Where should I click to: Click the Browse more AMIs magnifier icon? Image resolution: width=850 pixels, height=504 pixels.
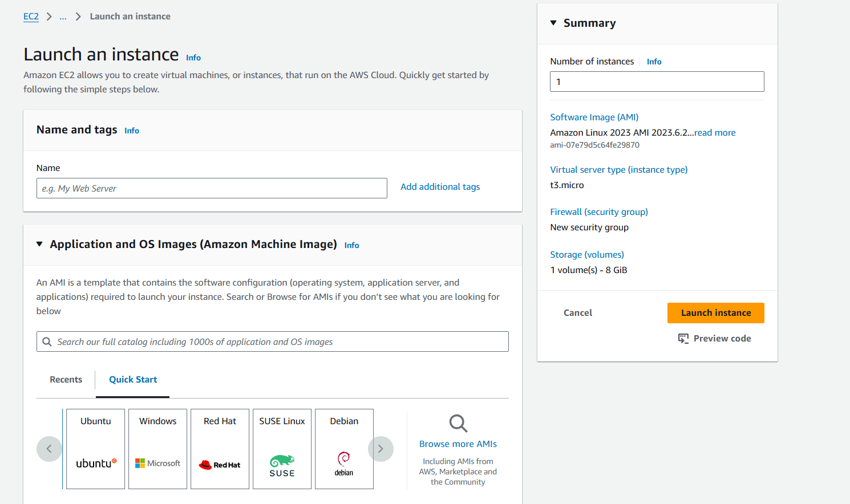tap(458, 423)
